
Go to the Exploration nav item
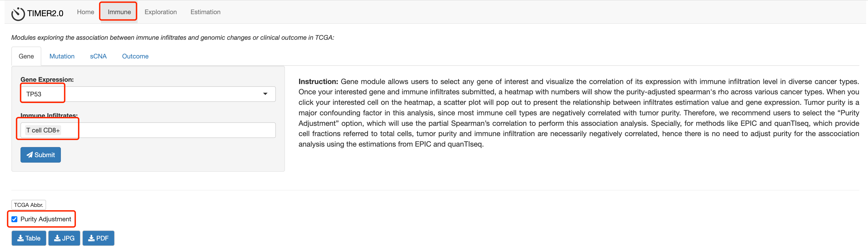[160, 12]
